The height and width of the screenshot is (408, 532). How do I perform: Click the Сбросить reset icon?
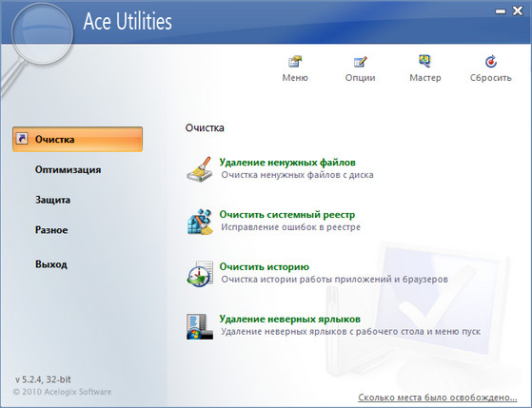click(x=491, y=62)
